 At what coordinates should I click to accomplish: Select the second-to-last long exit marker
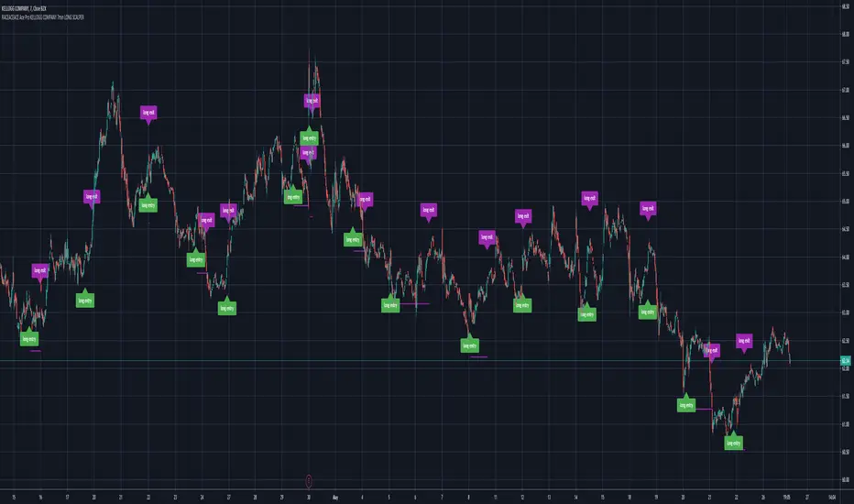point(711,351)
